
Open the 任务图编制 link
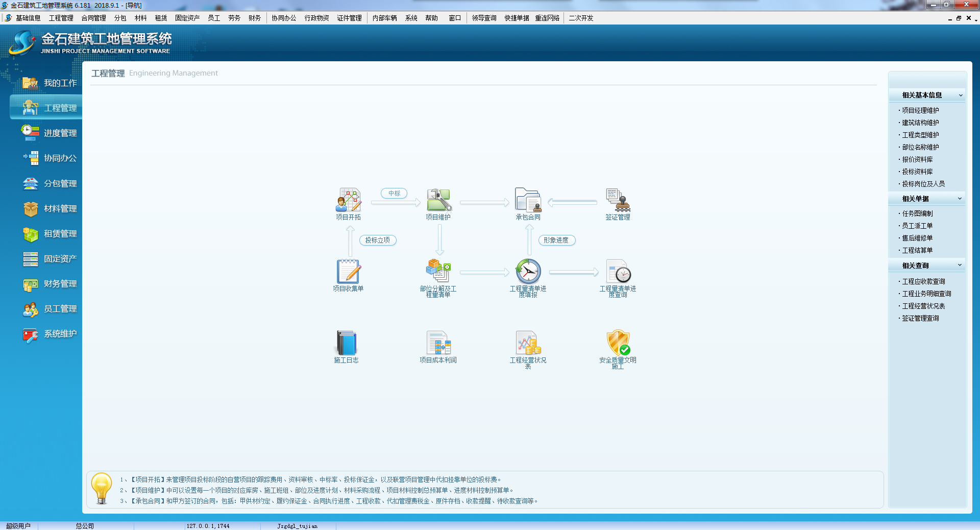tap(917, 213)
